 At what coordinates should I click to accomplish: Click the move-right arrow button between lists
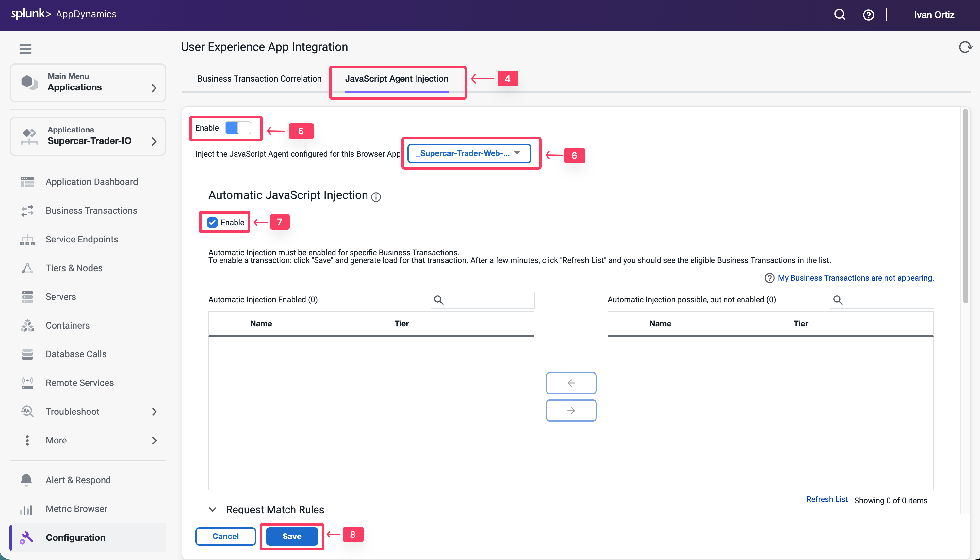(571, 411)
